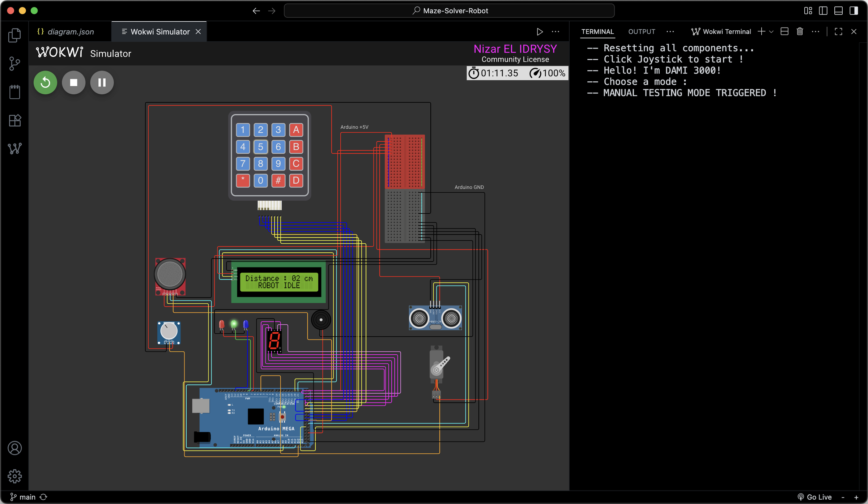Image resolution: width=868 pixels, height=504 pixels.
Task: Click the simulation speed gauge icon
Action: 535,73
